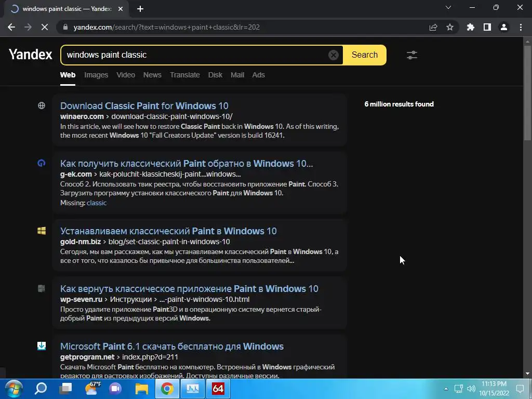
Task: Open the weather widget showing 67°F
Action: pos(92,389)
